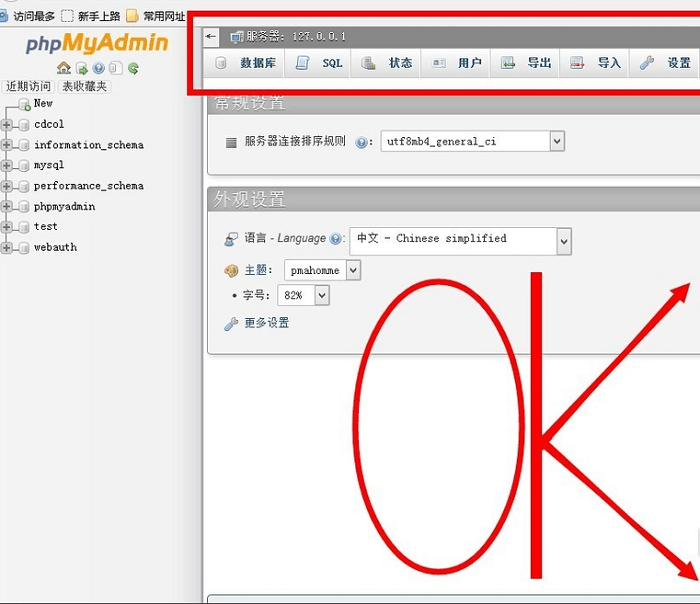Open the 导出 export tab
Screen dimensions: 700x604
[525, 63]
